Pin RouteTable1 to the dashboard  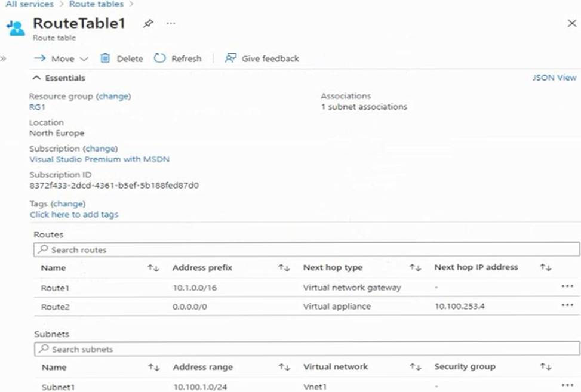pos(148,23)
